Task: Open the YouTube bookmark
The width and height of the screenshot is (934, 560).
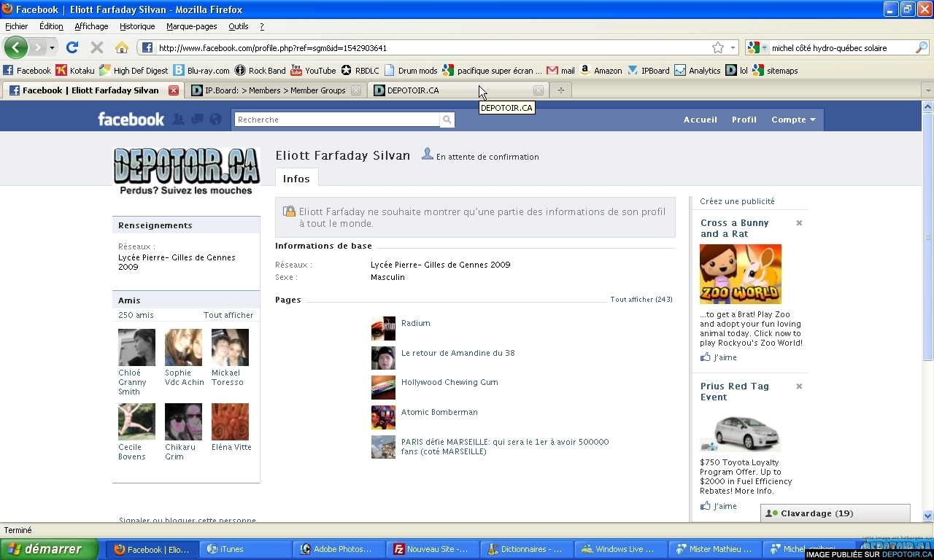Action: pos(313,71)
